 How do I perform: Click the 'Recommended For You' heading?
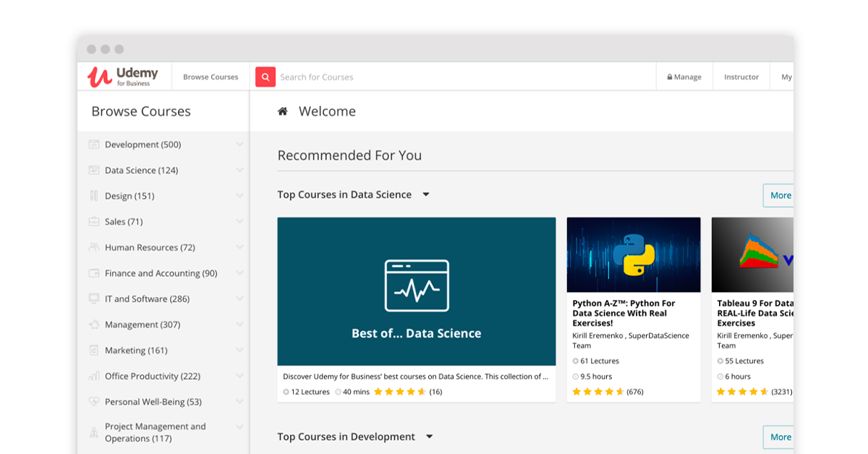(x=349, y=155)
